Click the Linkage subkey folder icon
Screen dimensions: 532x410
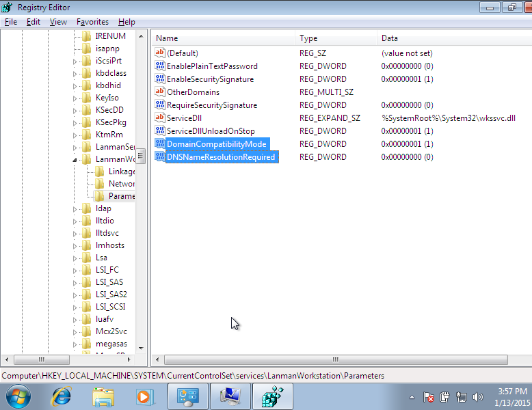(x=99, y=172)
